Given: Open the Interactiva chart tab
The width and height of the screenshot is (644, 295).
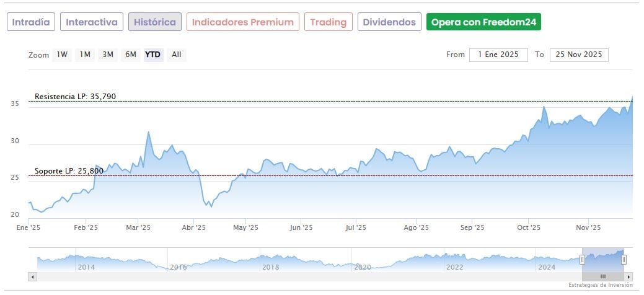Looking at the screenshot, I should point(92,22).
